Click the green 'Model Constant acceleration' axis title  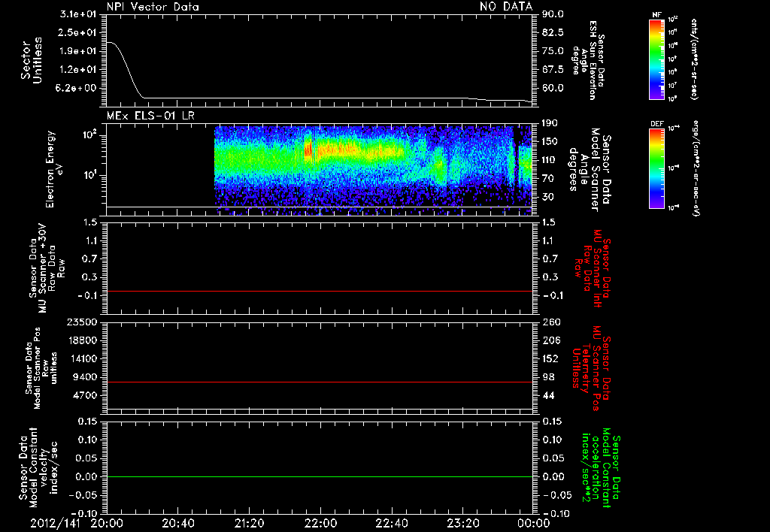(x=599, y=468)
